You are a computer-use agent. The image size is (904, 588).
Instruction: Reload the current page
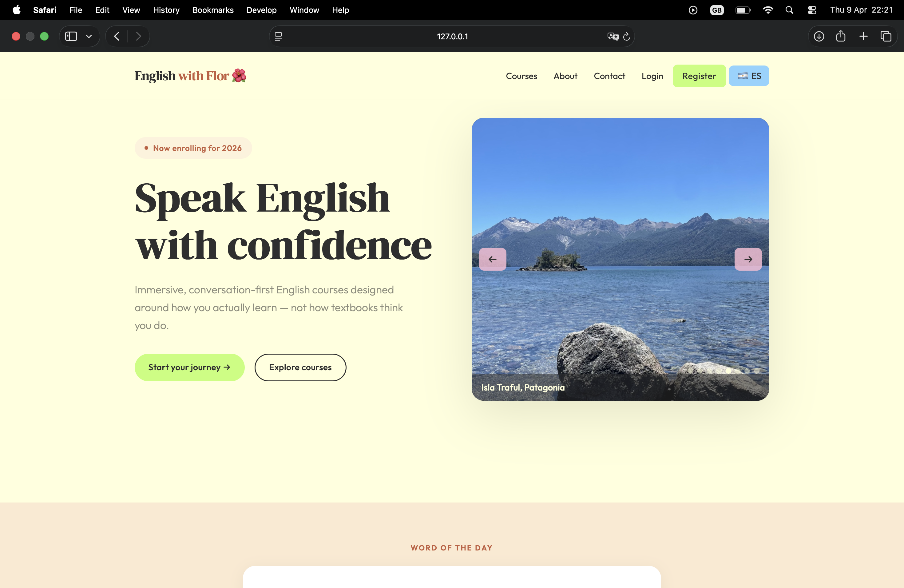[x=627, y=36]
